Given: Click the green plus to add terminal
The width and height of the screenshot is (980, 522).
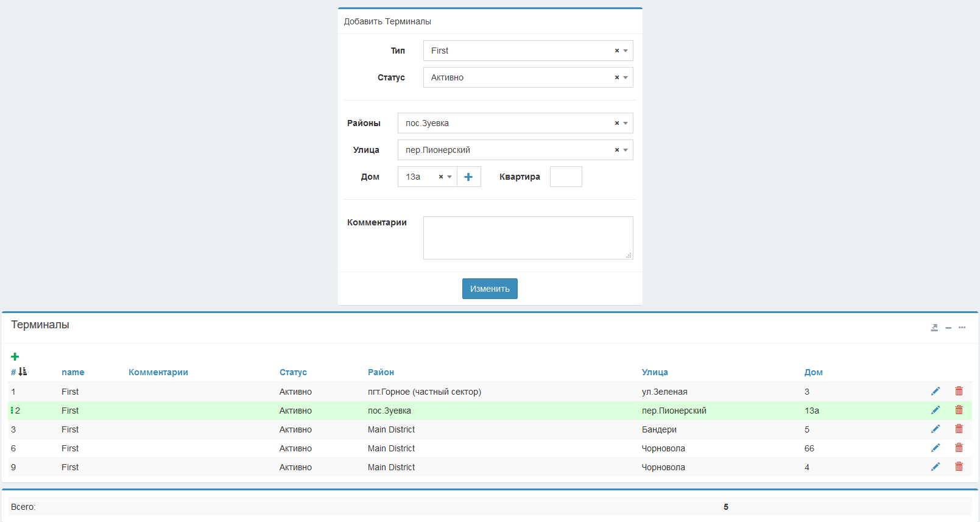Looking at the screenshot, I should pos(15,357).
